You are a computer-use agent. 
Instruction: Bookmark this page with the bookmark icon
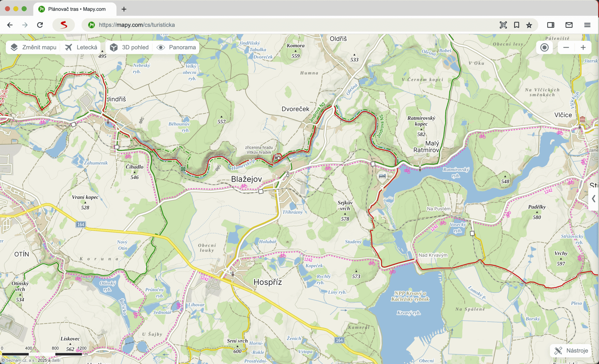pyautogui.click(x=517, y=25)
